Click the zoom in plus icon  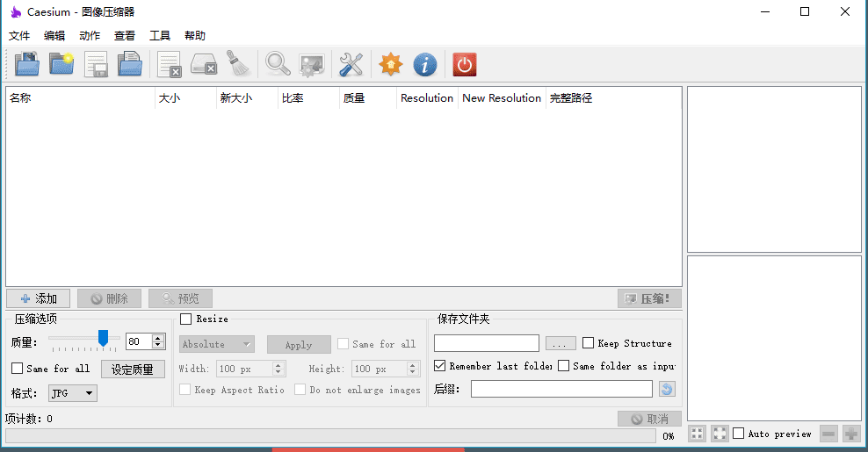(850, 434)
